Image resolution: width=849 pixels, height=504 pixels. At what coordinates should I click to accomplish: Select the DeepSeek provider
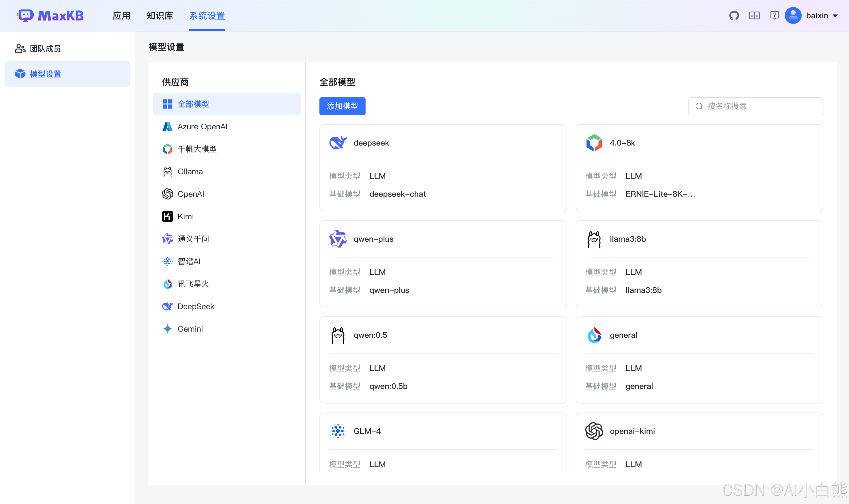click(x=196, y=306)
